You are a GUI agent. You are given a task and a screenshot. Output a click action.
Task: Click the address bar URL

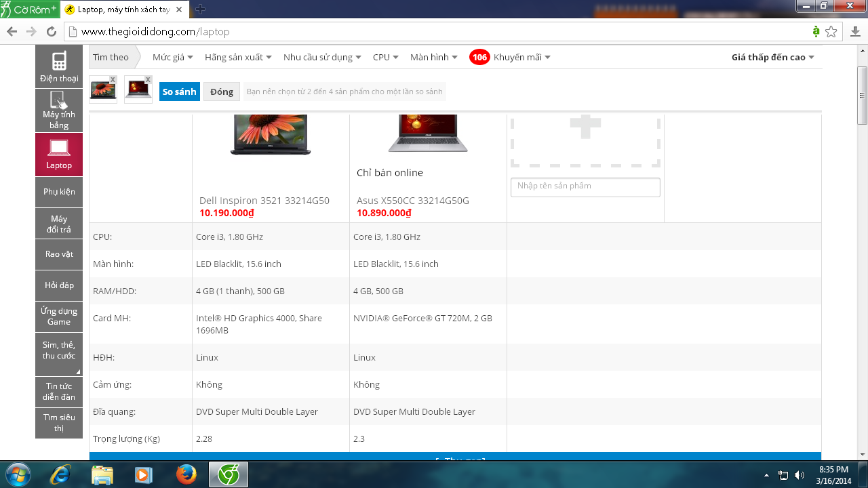click(x=155, y=32)
